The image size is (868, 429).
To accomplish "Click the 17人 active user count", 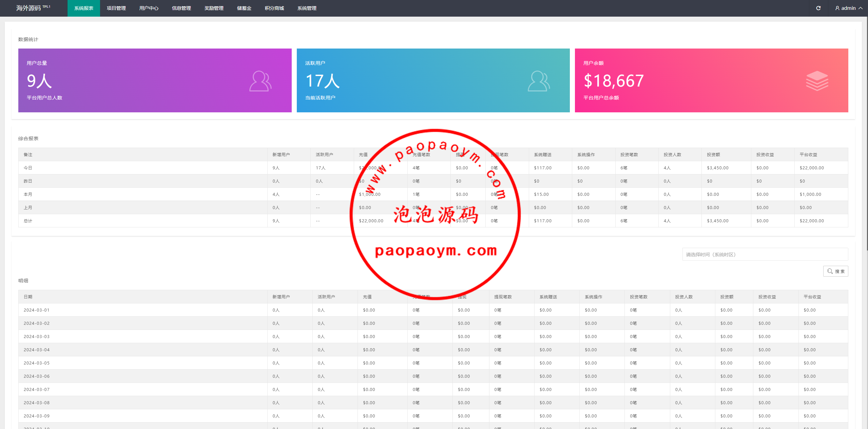I will point(322,81).
